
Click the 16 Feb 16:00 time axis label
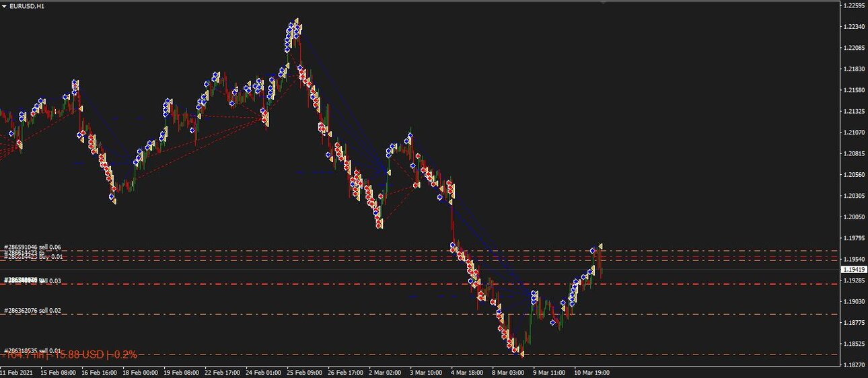point(98,372)
